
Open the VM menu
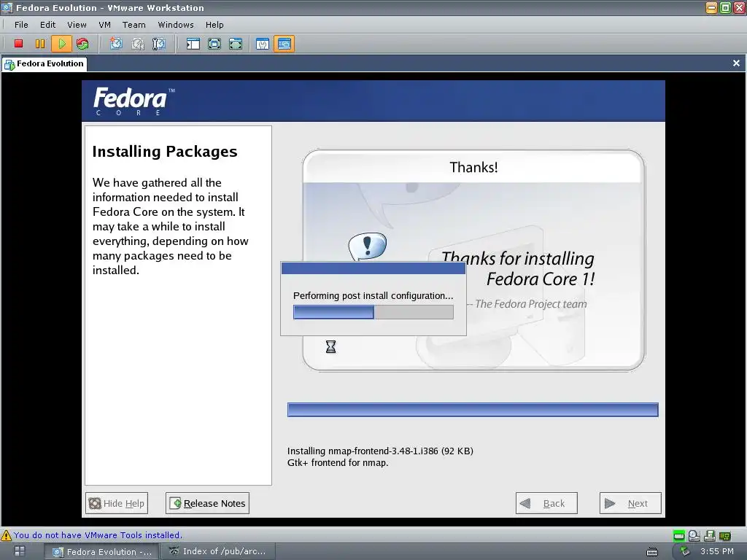pyautogui.click(x=105, y=25)
